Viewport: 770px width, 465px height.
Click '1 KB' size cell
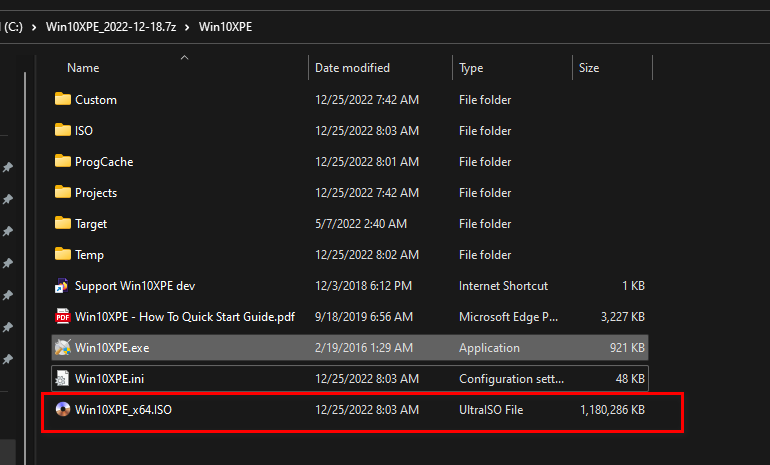tap(633, 286)
